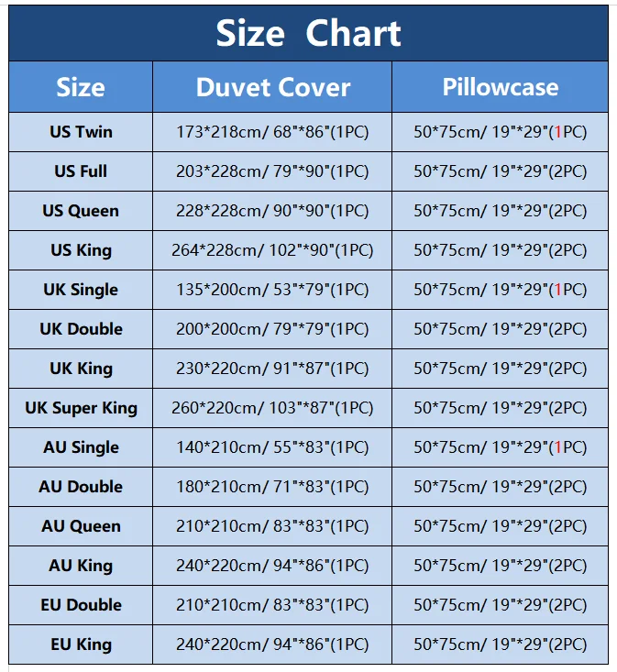Image resolution: width=617 pixels, height=672 pixels.
Task: Click the US Twin pillowcase dimensions
Action: coord(500,132)
